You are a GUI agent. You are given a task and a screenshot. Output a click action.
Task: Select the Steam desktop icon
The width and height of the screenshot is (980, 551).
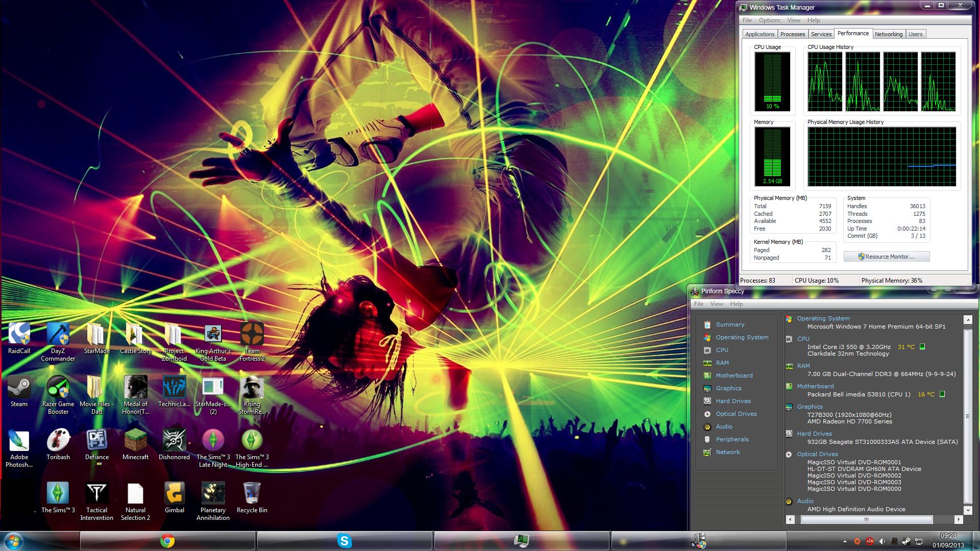click(x=19, y=391)
